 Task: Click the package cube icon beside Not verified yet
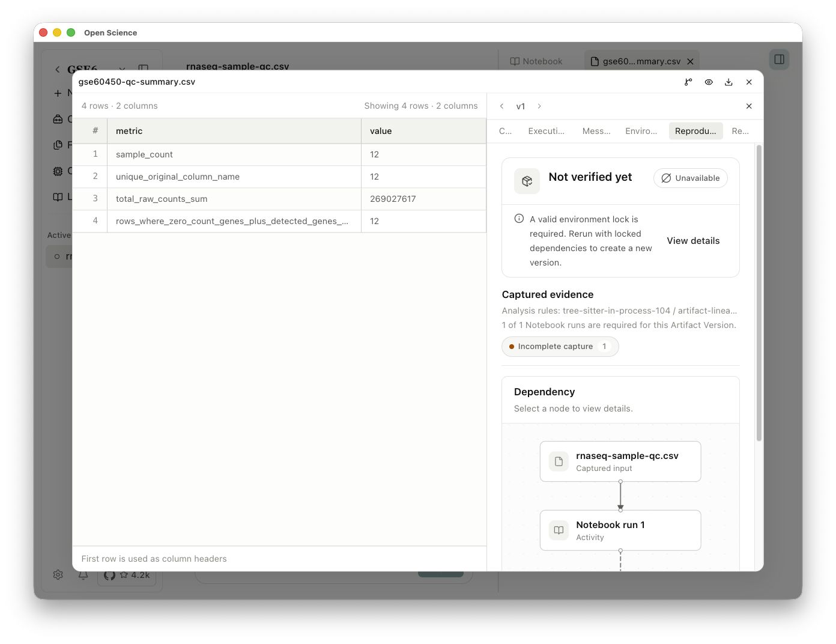[527, 181]
